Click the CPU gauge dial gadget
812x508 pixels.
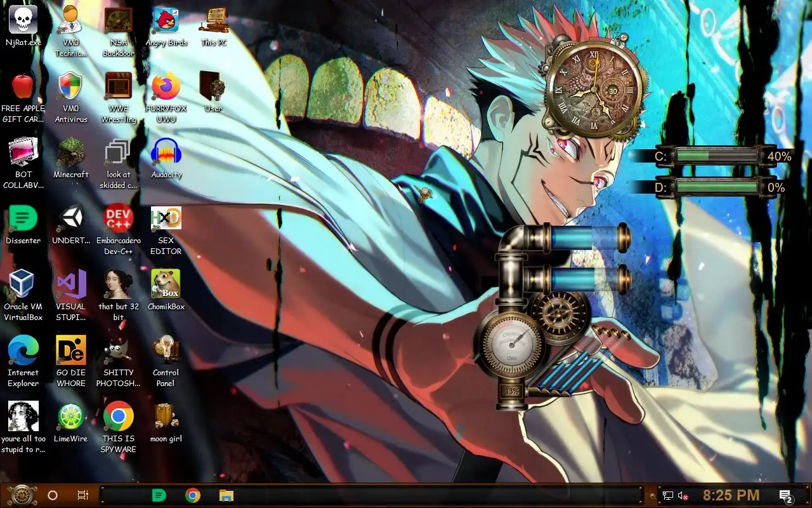tap(511, 344)
